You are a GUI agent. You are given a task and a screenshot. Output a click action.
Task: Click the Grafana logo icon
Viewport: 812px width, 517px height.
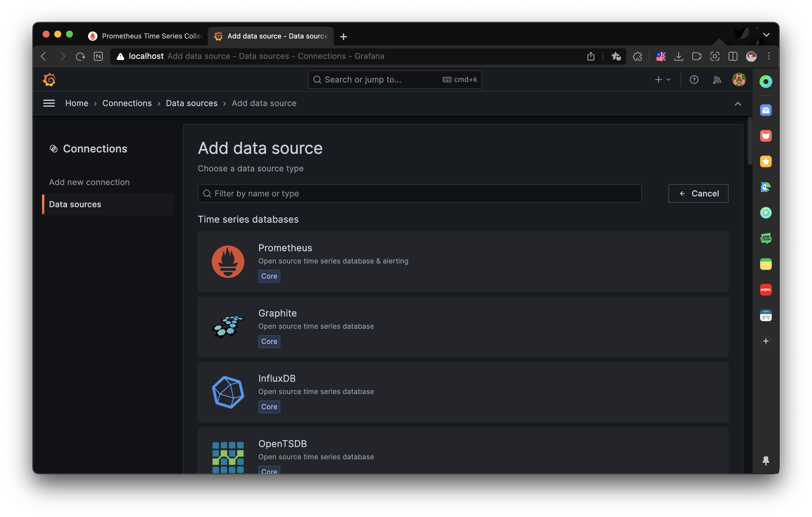(49, 80)
